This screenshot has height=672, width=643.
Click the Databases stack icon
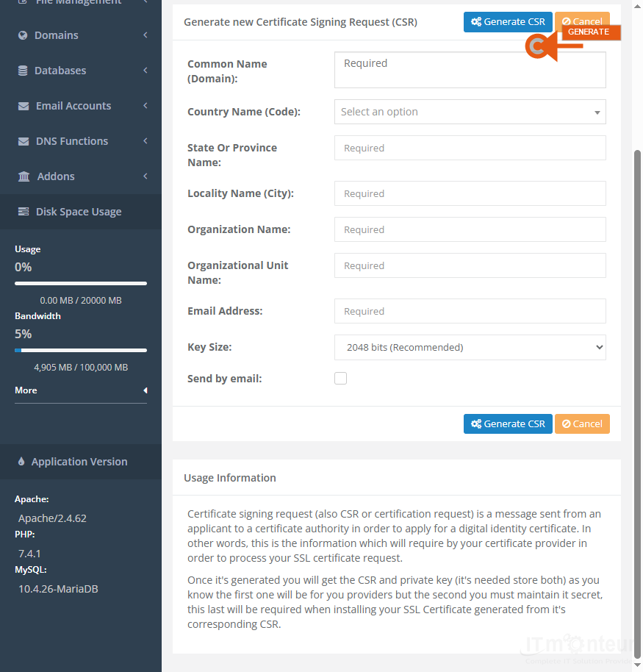click(x=23, y=71)
